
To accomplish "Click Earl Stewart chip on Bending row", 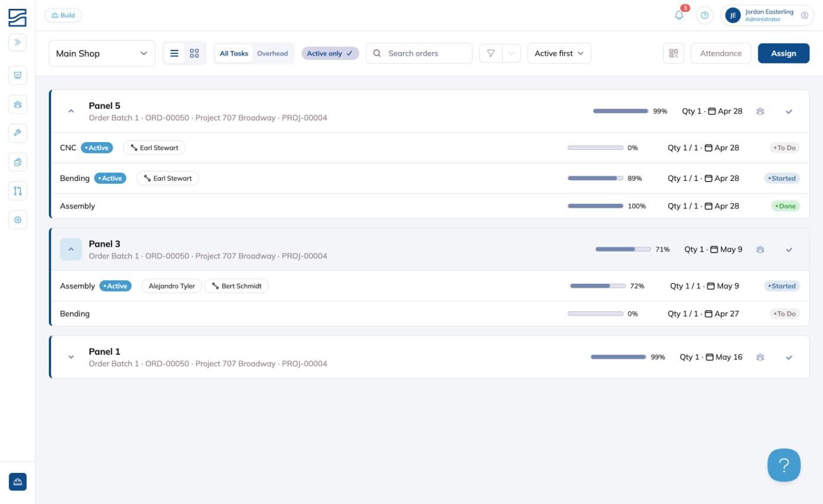I will (168, 179).
